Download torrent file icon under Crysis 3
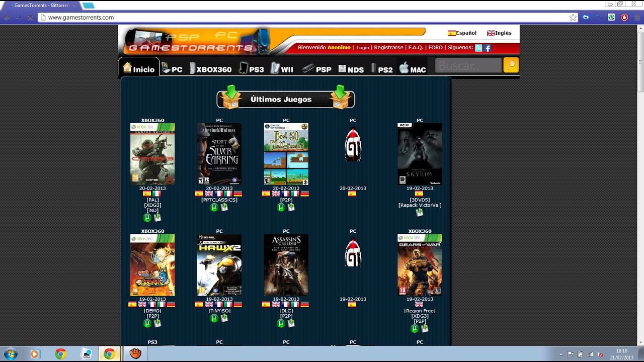Viewport: 644px width, 362px height. click(157, 218)
